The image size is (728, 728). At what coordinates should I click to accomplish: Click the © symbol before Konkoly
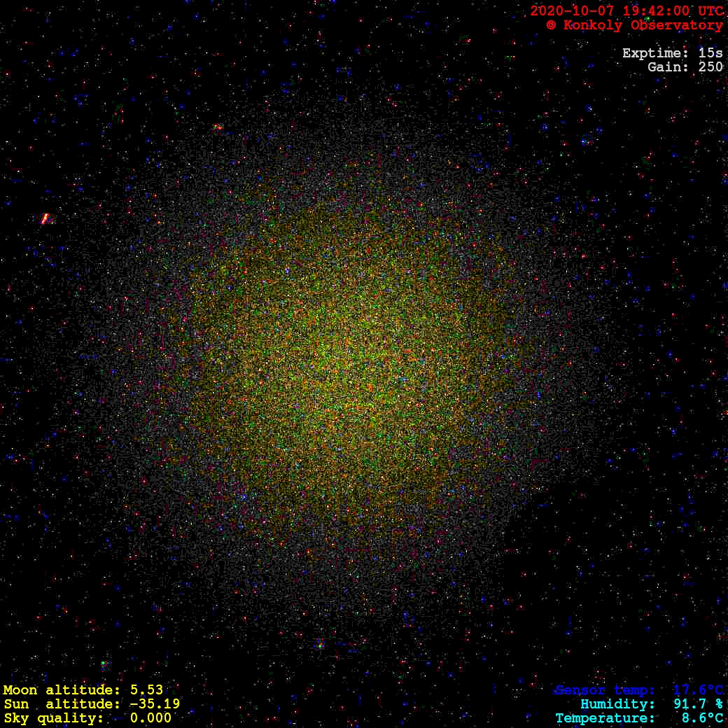[552, 25]
